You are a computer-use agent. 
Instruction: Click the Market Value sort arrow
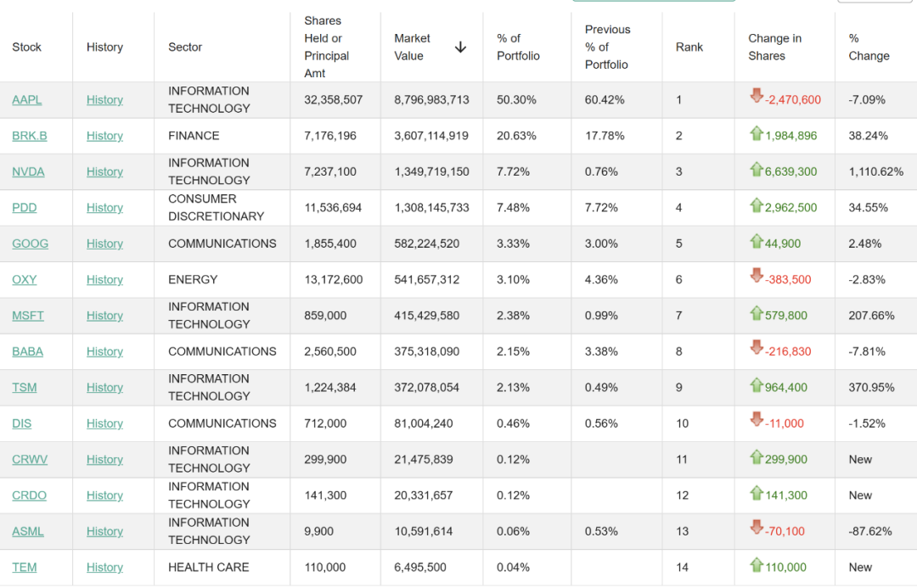click(x=460, y=48)
